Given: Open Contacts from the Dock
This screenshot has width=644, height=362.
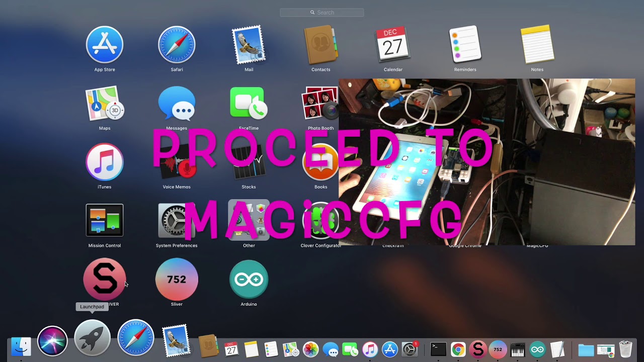Looking at the screenshot, I should (x=208, y=346).
